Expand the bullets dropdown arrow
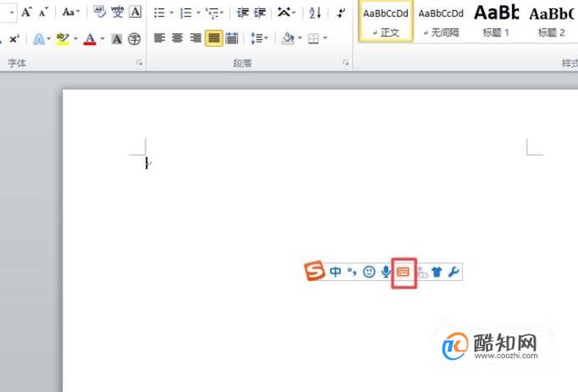 tap(171, 14)
